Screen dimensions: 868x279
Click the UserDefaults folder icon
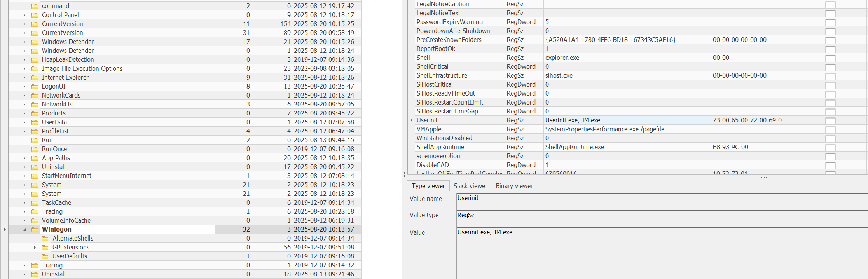[x=45, y=256]
